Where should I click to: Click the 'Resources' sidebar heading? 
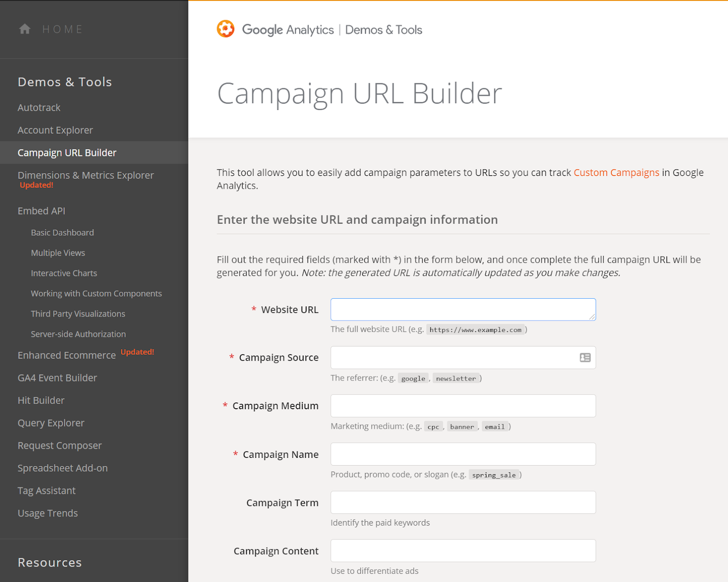click(x=50, y=563)
